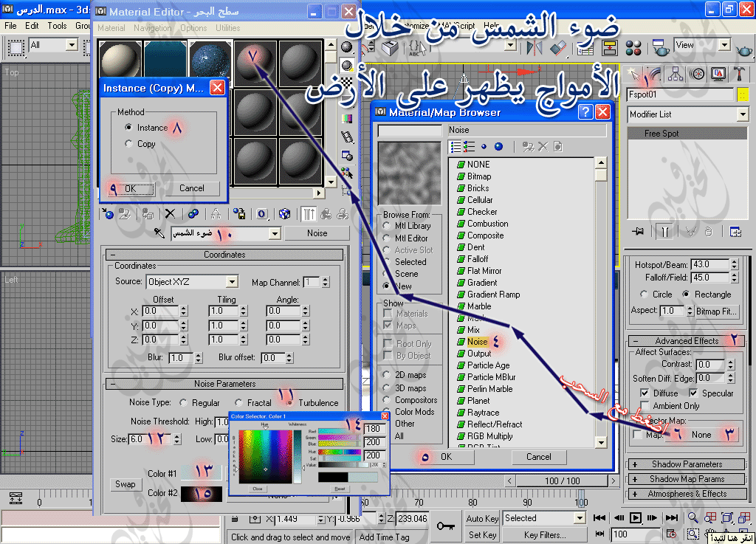Open Navigation menu in Material Editor
This screenshot has width=756, height=544.
coord(152,28)
